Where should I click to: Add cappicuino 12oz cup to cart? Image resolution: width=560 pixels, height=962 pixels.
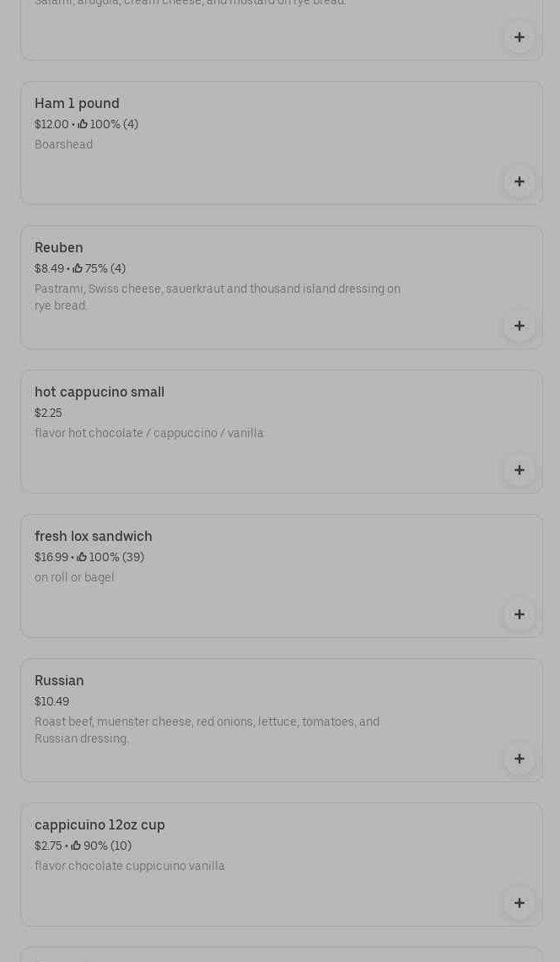[x=520, y=903]
